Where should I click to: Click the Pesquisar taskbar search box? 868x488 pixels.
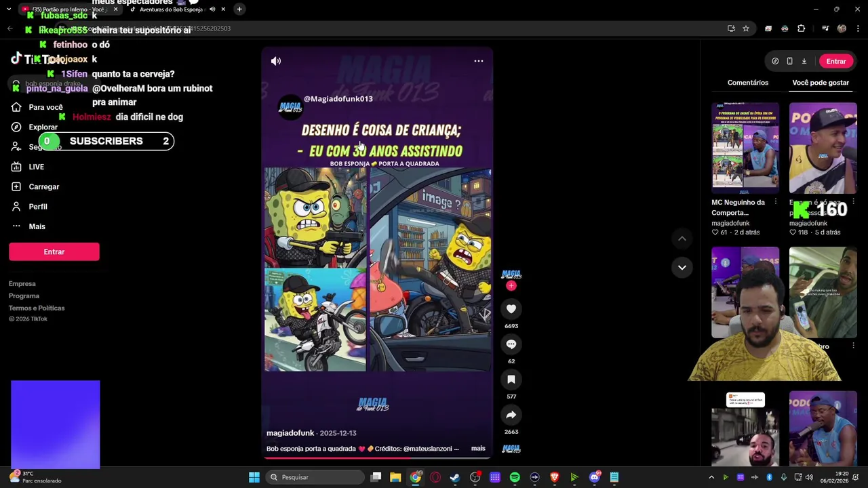point(314,477)
